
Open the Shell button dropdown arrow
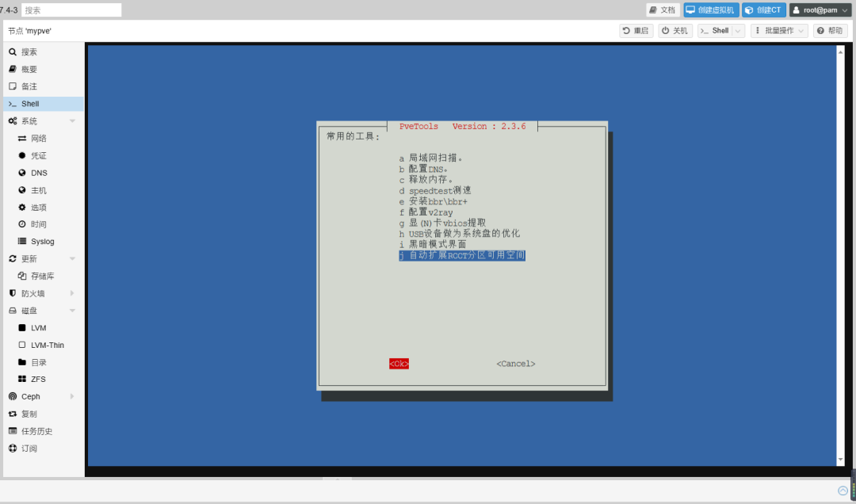coord(738,31)
